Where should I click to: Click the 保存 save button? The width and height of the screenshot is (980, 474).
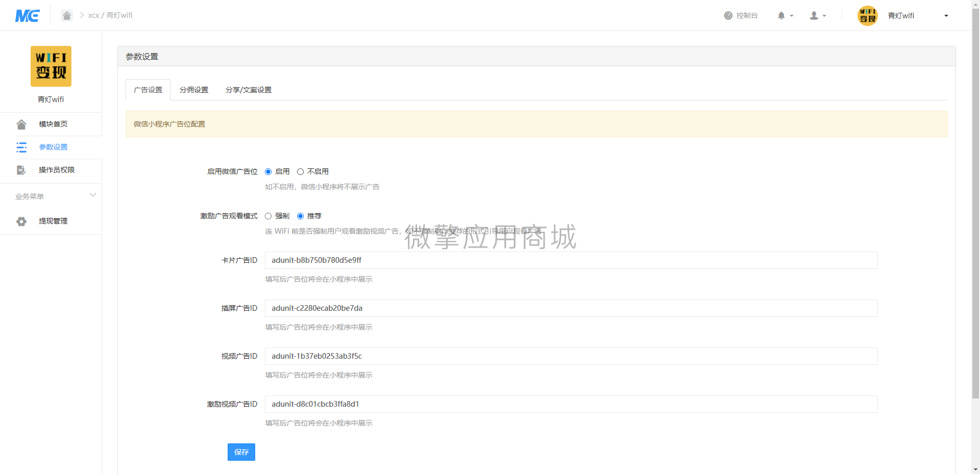tap(241, 452)
